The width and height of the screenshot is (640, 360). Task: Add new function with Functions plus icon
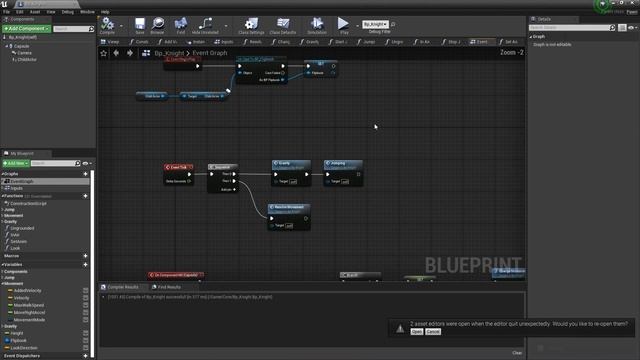85,196
